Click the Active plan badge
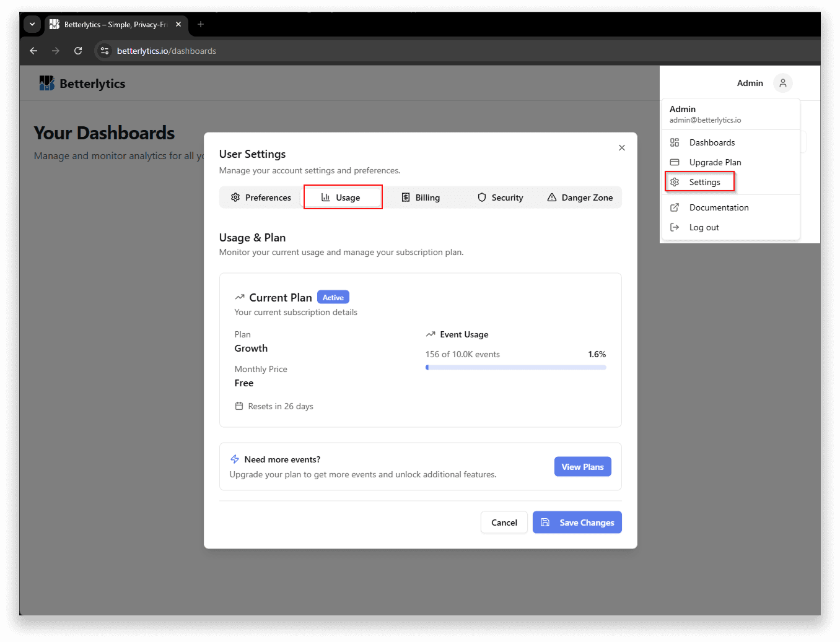Viewport: 840px width, 642px height. coord(333,297)
